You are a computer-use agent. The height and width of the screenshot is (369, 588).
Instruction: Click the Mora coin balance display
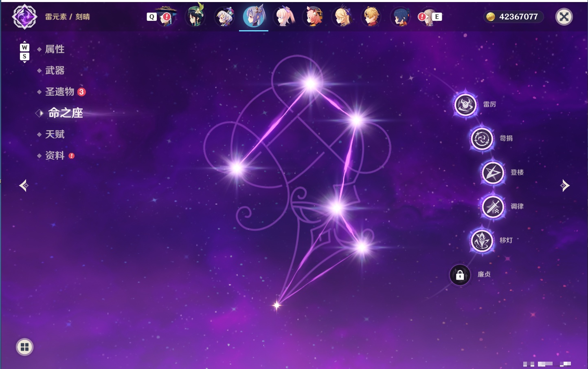point(513,17)
